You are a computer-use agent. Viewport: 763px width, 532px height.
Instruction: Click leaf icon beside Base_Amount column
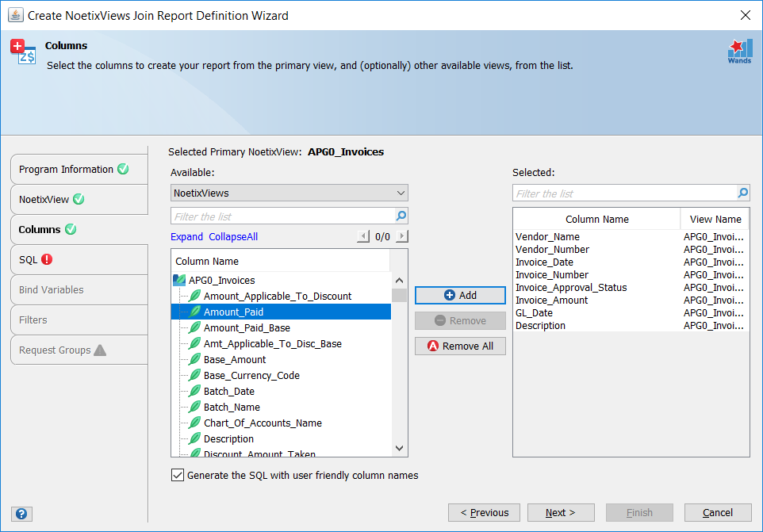coord(194,360)
